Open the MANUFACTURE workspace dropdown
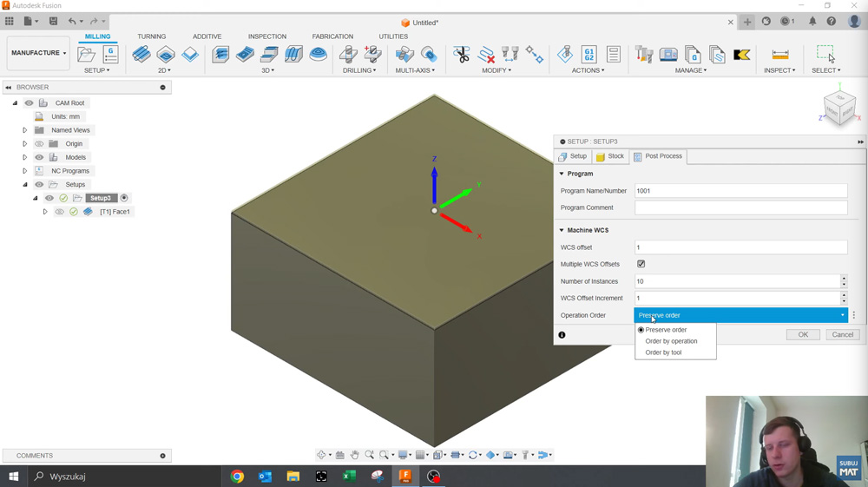 38,53
